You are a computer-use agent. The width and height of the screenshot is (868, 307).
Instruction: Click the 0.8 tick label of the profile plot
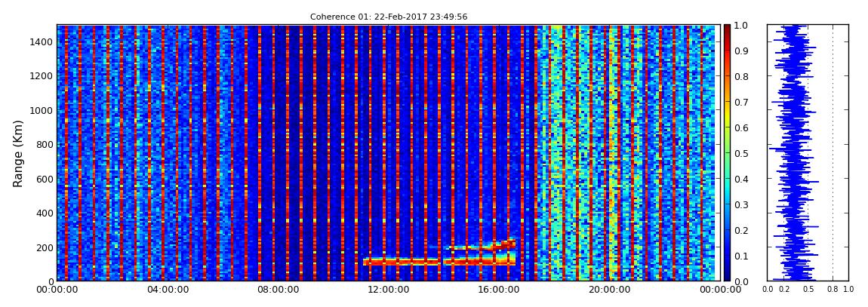click(833, 290)
